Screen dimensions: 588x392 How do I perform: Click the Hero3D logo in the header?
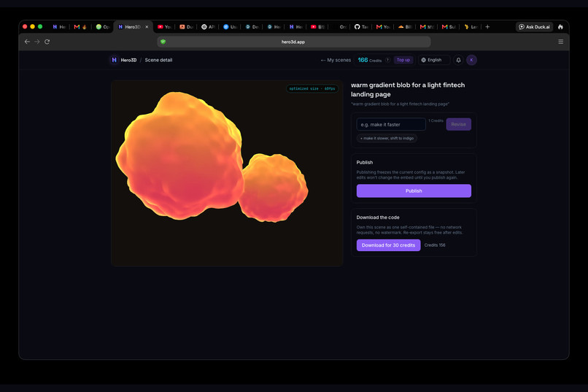(x=124, y=60)
